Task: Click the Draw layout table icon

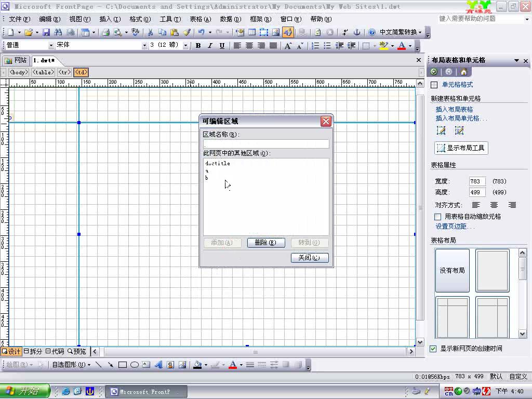Action: pos(441,130)
